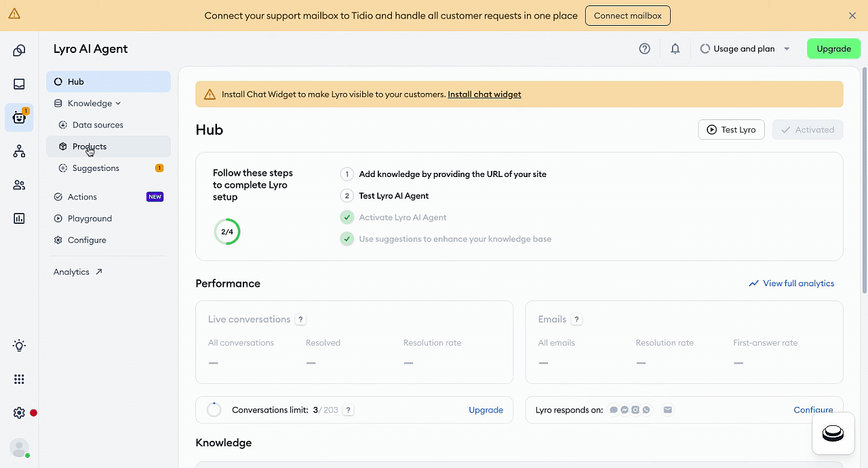The image size is (868, 468).
Task: Click the WhatsApp channel icon
Action: [x=646, y=410]
